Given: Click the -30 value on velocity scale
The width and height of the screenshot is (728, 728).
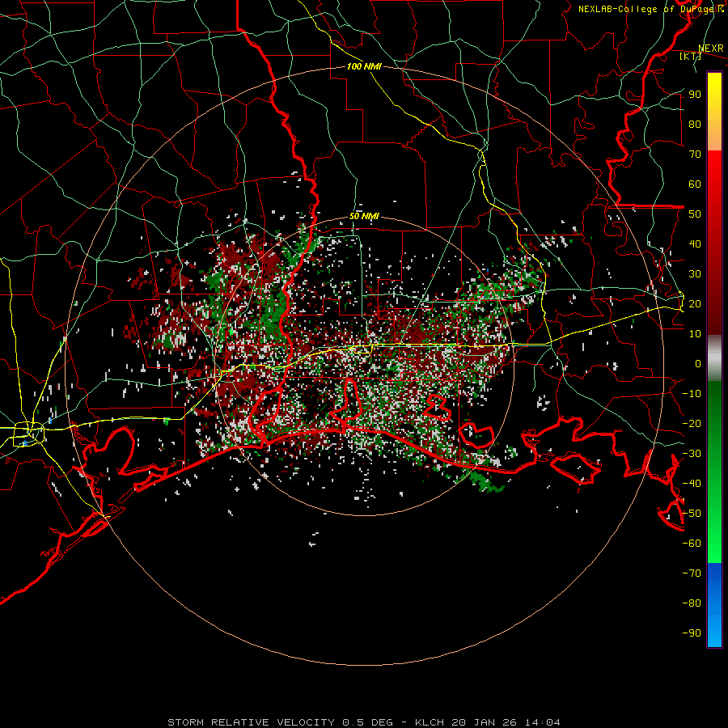Looking at the screenshot, I should [x=692, y=454].
